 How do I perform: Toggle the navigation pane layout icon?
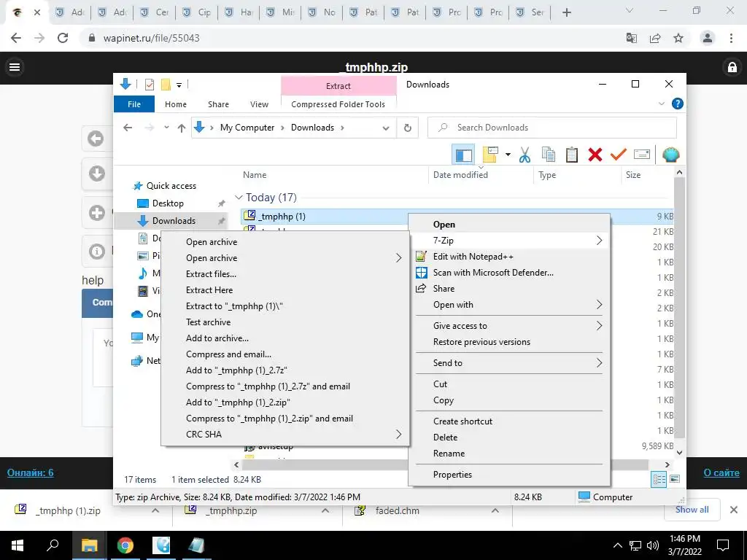(x=463, y=155)
